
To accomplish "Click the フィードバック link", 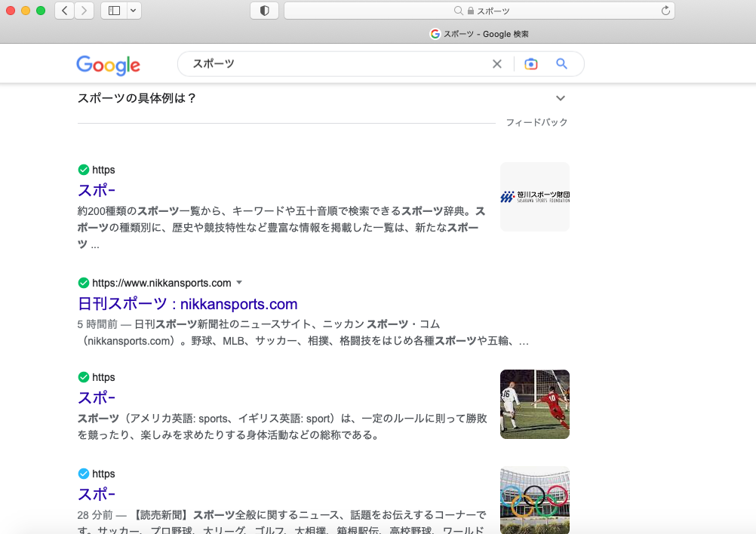I will 536,122.
